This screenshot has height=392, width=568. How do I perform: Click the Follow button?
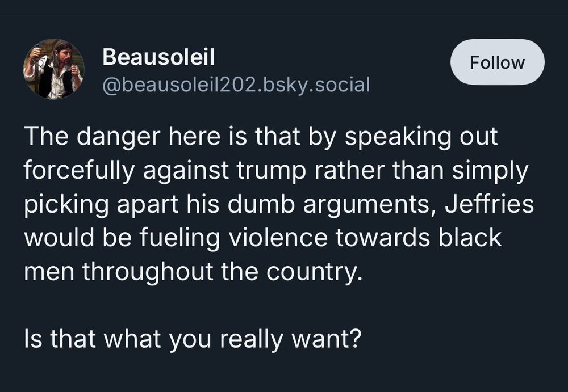click(x=497, y=62)
